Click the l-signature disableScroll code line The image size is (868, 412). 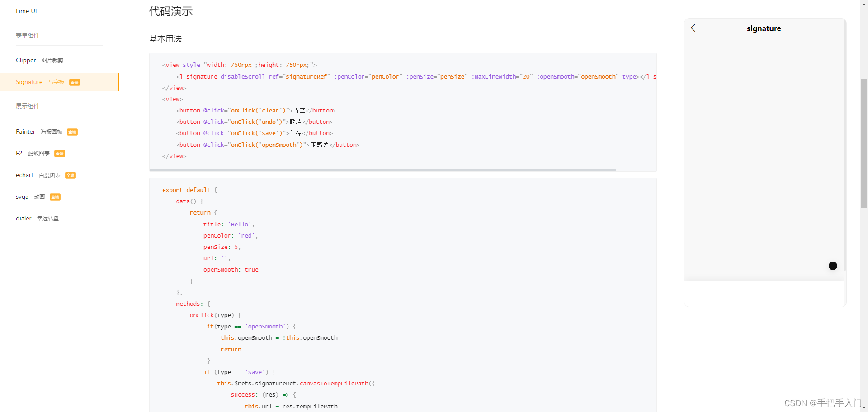point(416,76)
